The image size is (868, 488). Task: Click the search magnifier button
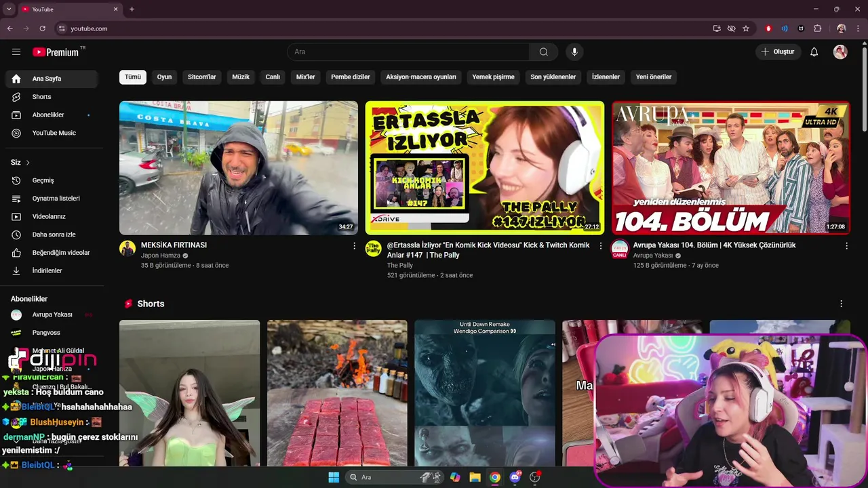click(544, 52)
